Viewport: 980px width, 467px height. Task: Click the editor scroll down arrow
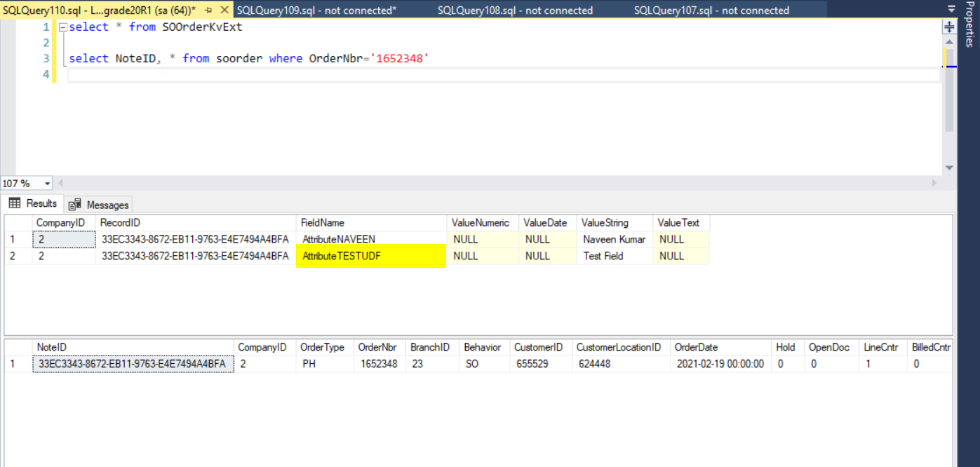tap(949, 168)
